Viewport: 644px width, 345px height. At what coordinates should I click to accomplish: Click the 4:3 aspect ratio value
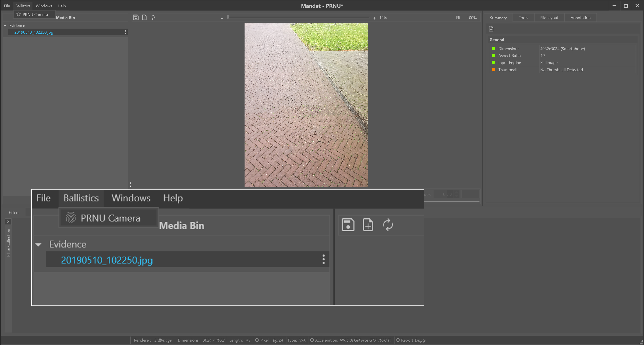coord(543,56)
